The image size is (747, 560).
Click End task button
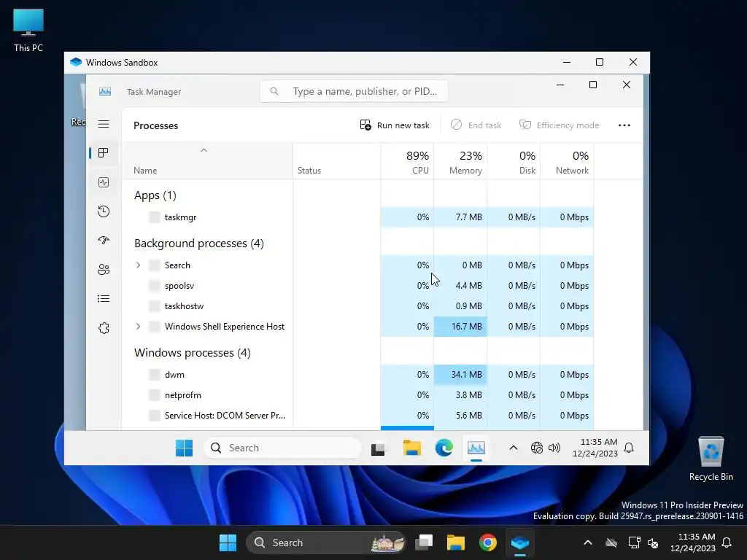[476, 125]
